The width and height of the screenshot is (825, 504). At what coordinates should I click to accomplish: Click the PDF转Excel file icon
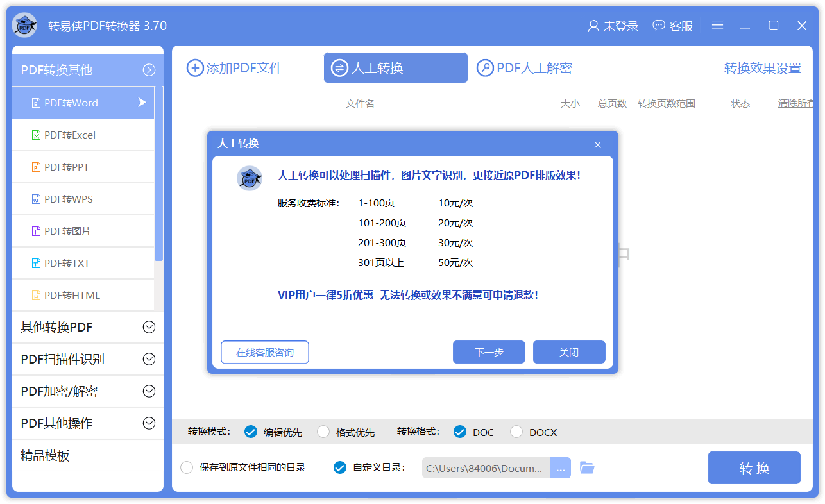coord(37,135)
